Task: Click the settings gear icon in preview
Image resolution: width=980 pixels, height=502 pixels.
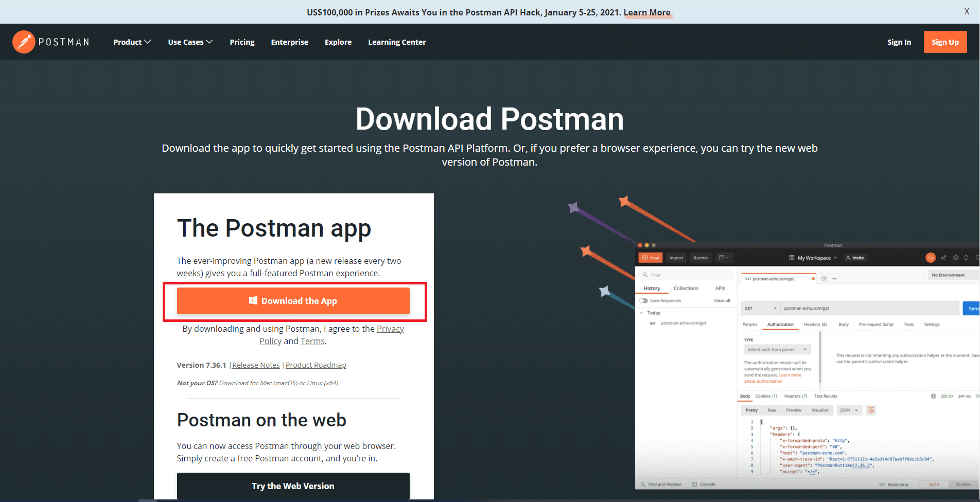Action: [956, 258]
